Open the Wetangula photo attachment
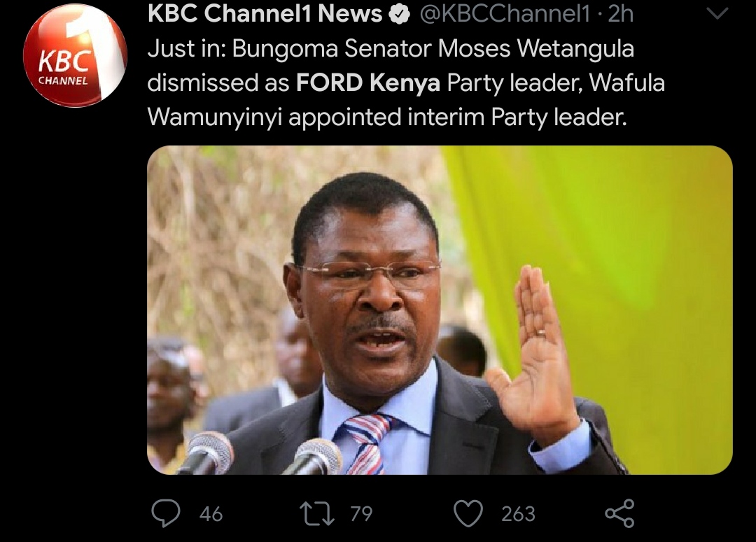 click(x=440, y=310)
